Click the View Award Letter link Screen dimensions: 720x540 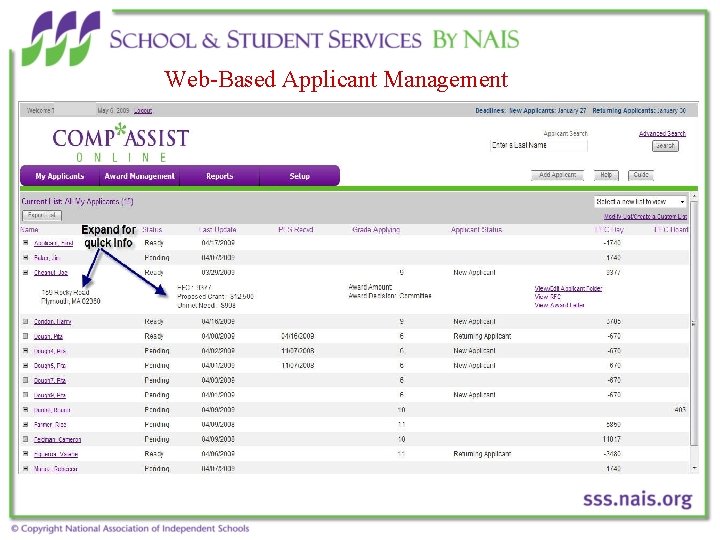pyautogui.click(x=559, y=305)
